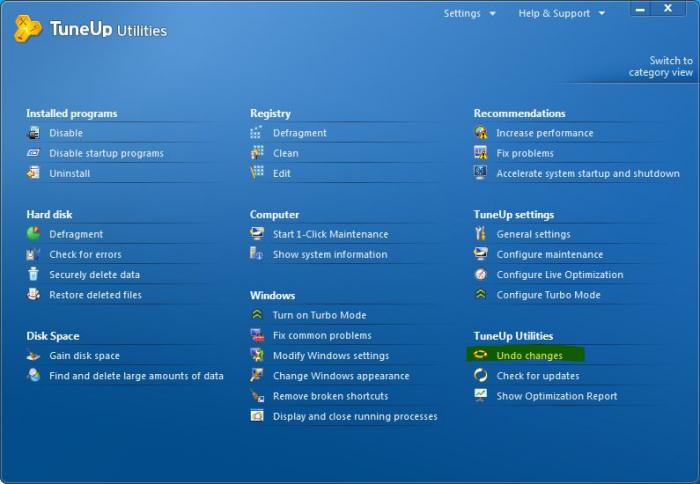Click the Change Windows appearance icon

tap(257, 375)
